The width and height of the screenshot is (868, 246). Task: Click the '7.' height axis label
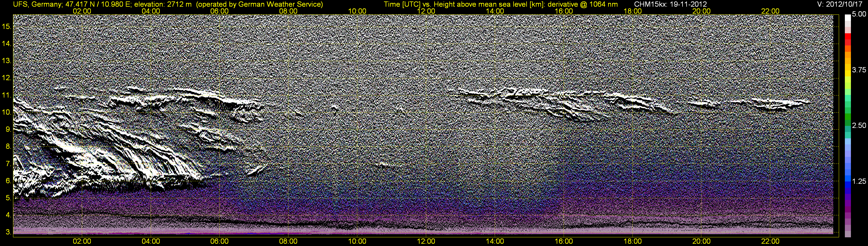click(9, 164)
